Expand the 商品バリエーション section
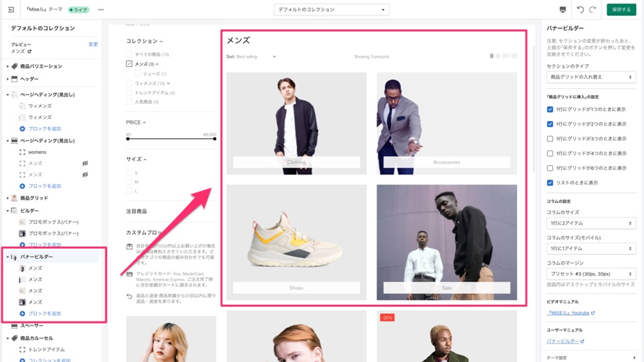This screenshot has width=644, height=362. click(x=8, y=66)
